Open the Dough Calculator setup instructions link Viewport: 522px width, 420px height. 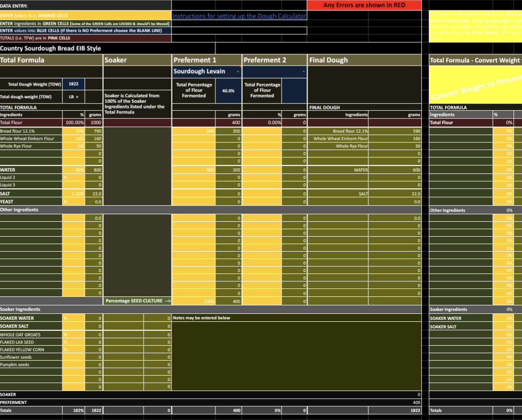239,16
